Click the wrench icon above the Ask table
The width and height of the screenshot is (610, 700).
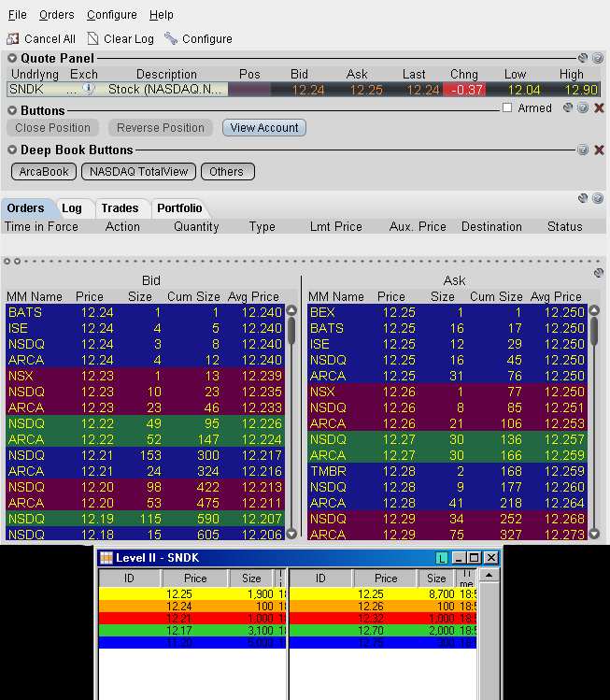[599, 273]
